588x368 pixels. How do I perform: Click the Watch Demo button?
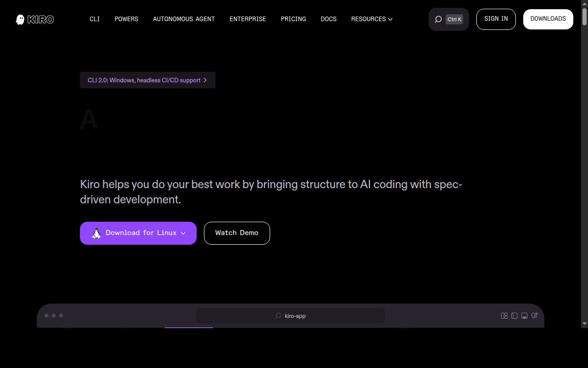[x=237, y=233]
